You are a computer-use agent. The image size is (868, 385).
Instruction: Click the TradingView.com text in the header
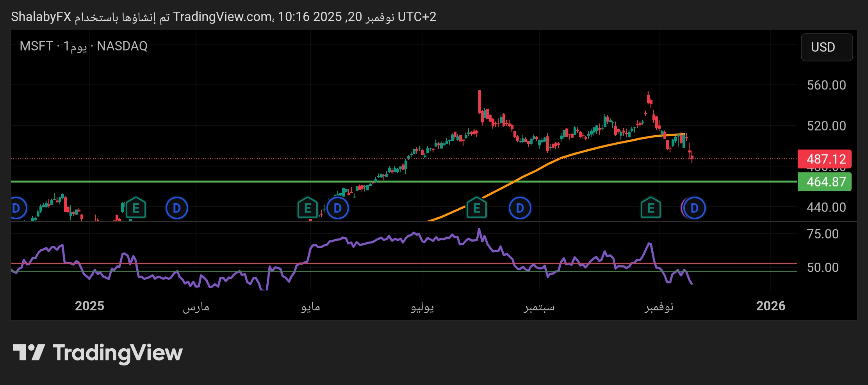click(x=223, y=17)
